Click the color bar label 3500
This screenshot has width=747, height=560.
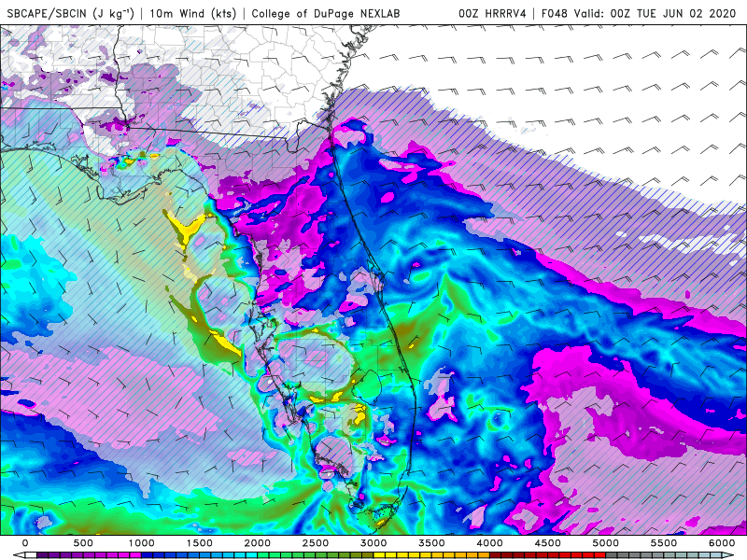pos(431,543)
